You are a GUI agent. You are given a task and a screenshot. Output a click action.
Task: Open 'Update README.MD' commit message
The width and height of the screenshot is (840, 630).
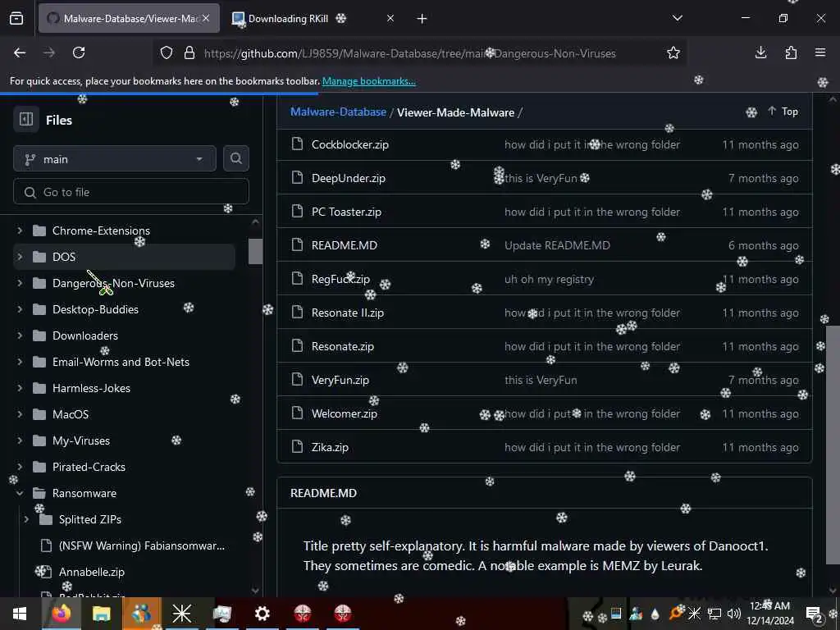[557, 245]
